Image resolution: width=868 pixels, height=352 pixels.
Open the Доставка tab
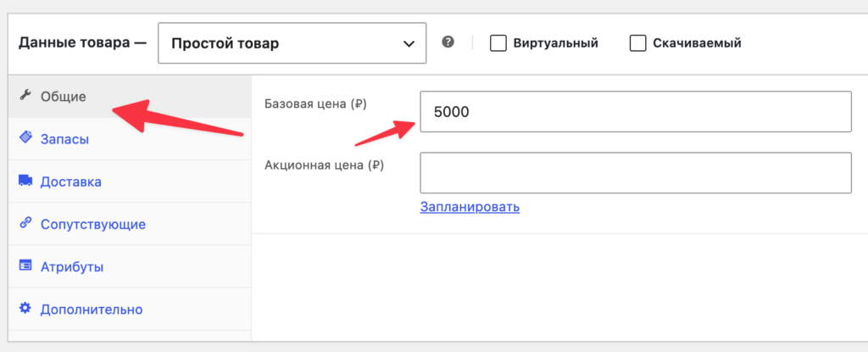click(x=130, y=182)
